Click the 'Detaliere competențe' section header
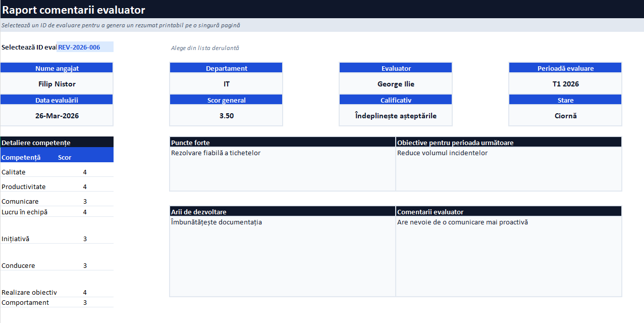This screenshot has width=644, height=323. [x=57, y=143]
